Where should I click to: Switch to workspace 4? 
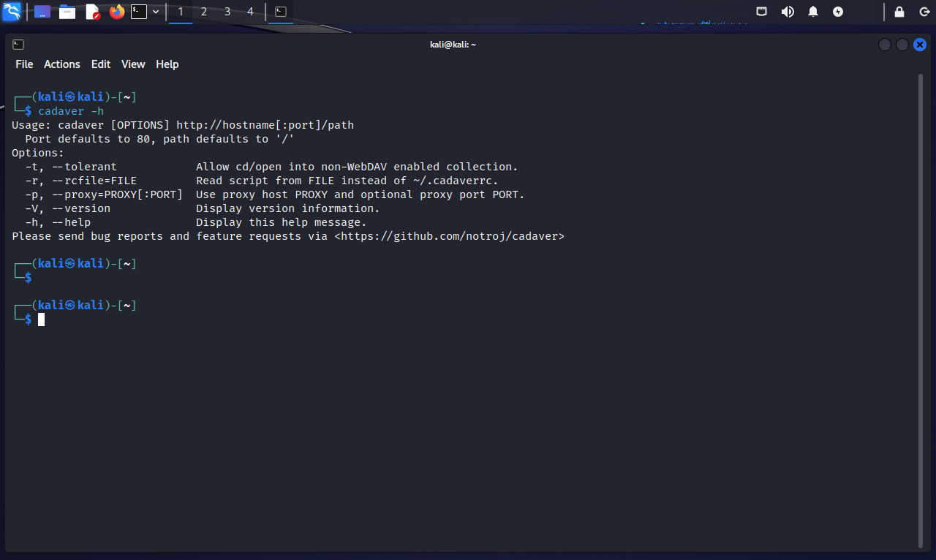251,12
